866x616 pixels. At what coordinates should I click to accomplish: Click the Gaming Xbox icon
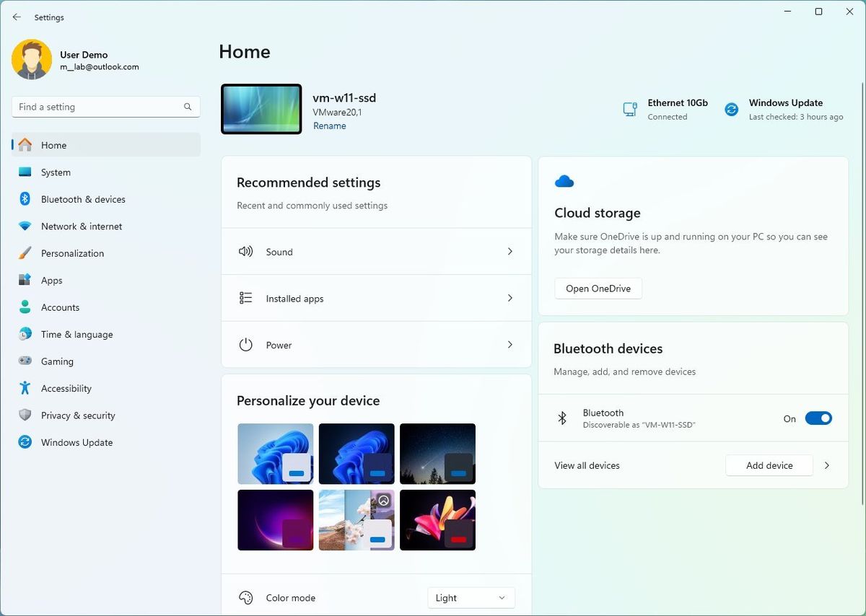(x=25, y=361)
